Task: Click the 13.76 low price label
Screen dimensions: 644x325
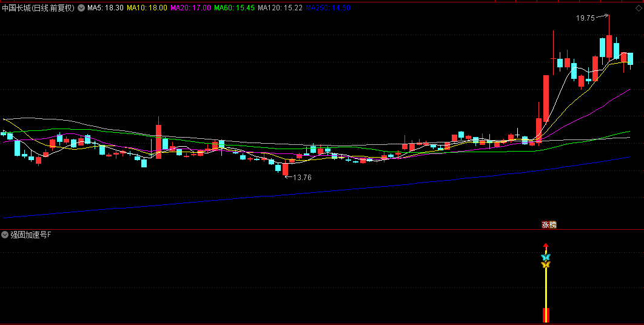Action: [x=302, y=178]
